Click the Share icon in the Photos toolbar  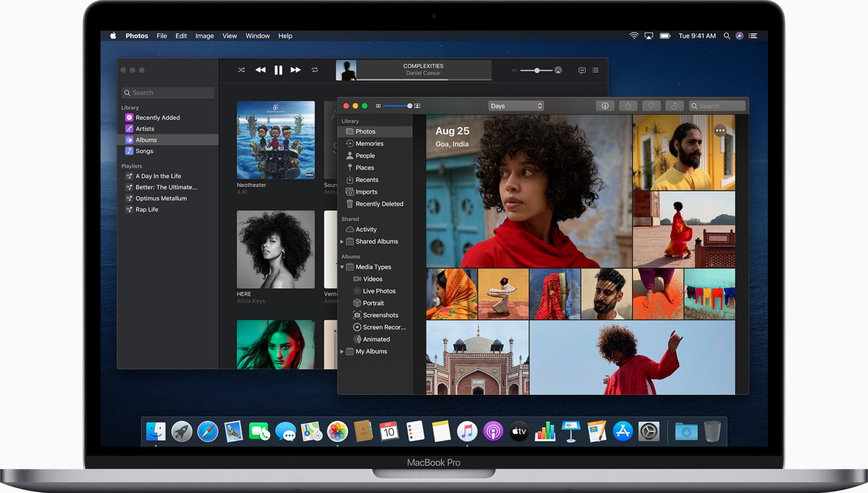[628, 106]
